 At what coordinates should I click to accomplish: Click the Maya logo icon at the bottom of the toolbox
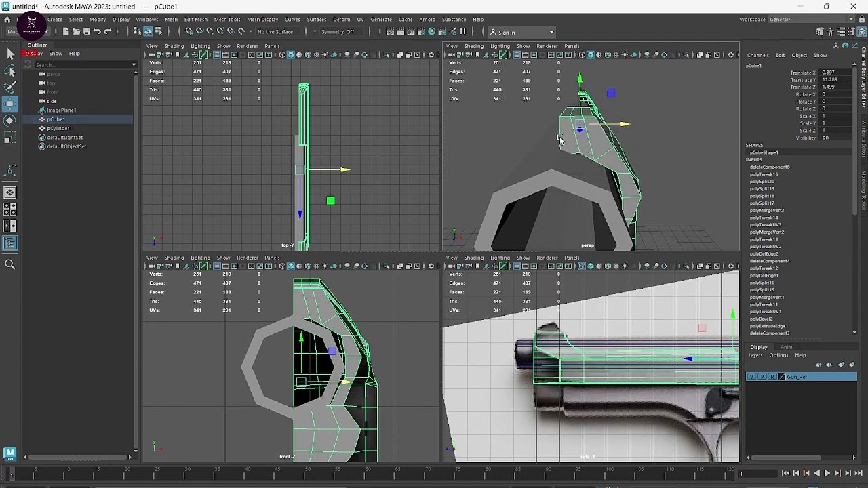10,453
